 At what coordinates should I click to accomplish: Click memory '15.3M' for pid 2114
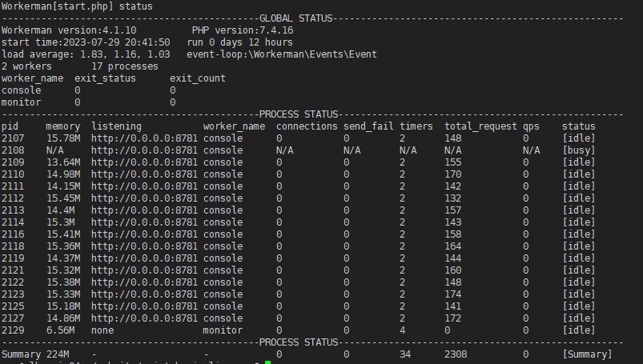pyautogui.click(x=60, y=222)
